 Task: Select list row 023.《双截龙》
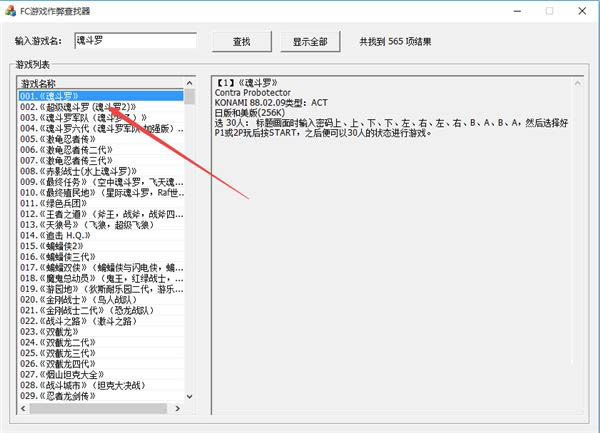(101, 332)
